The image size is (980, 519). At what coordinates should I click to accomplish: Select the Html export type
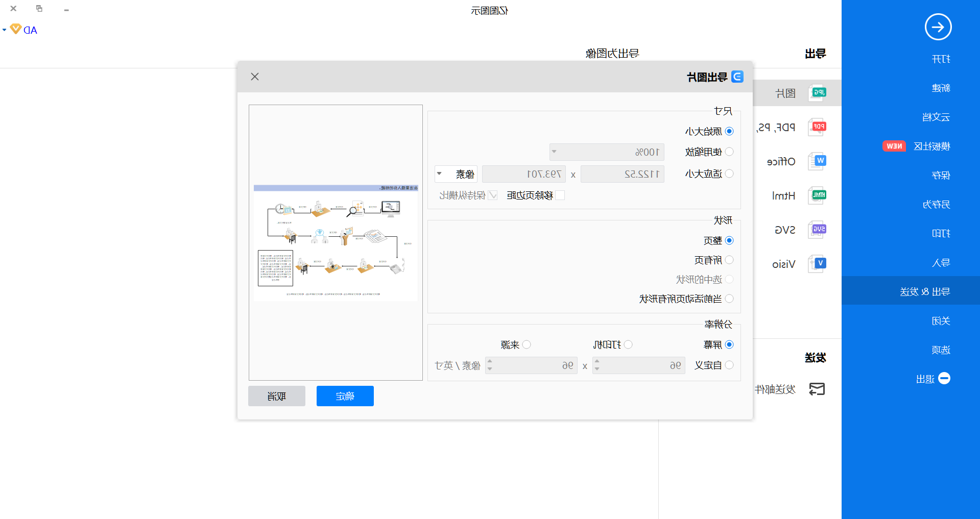(784, 196)
